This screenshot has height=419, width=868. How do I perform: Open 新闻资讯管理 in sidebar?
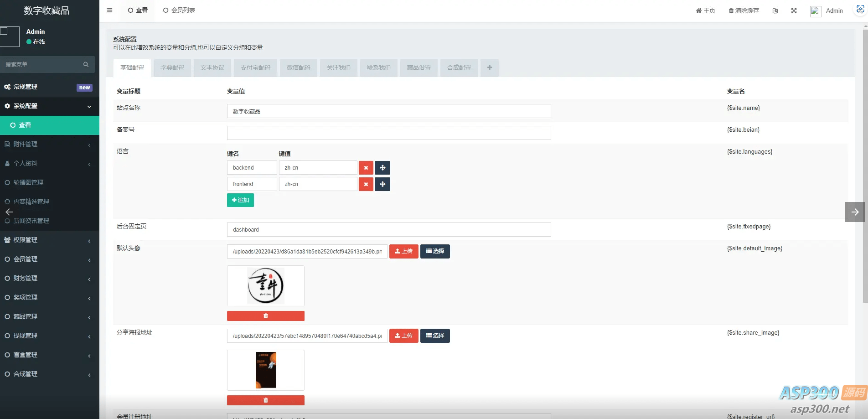(x=50, y=221)
